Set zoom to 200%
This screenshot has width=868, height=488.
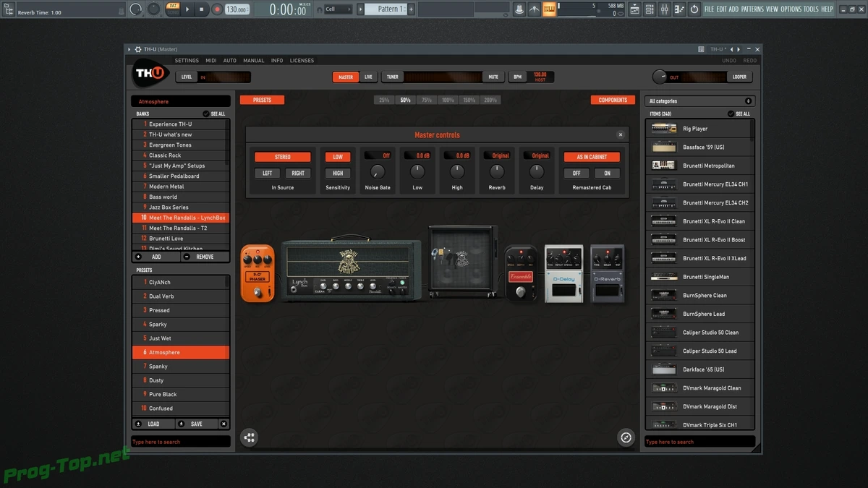click(x=490, y=100)
